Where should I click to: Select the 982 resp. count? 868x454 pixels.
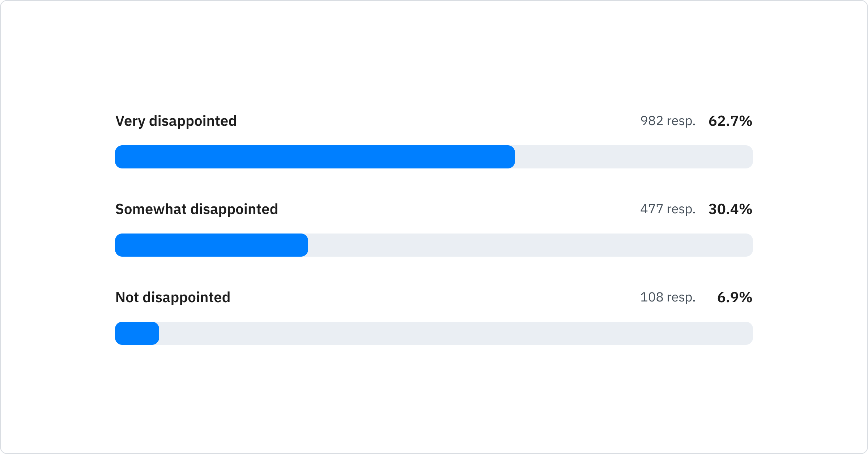point(668,121)
